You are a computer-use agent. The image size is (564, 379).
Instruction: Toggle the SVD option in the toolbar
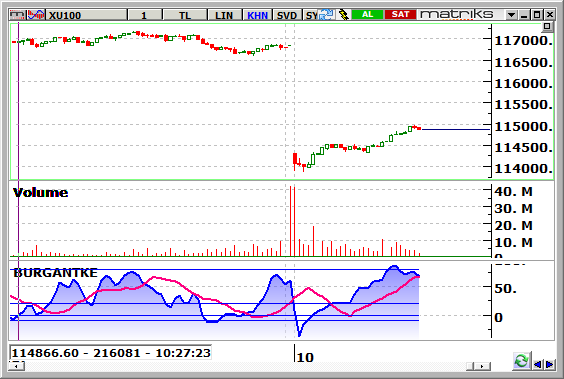point(287,15)
